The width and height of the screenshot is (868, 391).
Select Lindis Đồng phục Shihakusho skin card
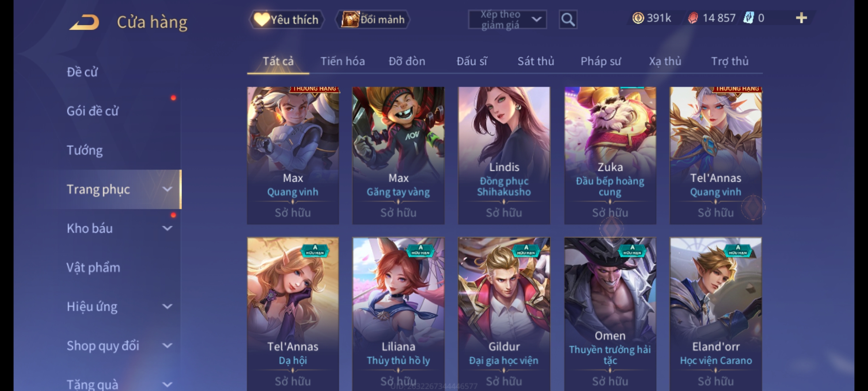tap(504, 155)
